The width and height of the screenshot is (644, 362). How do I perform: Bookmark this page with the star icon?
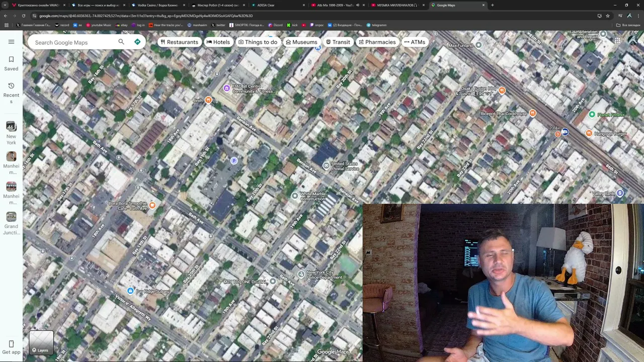coord(607,16)
